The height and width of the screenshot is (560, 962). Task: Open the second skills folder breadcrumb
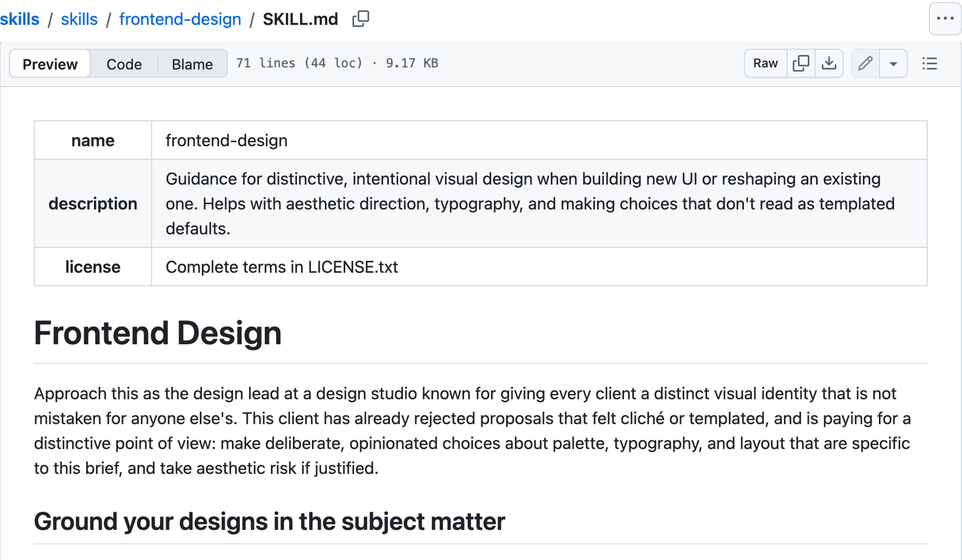(79, 19)
